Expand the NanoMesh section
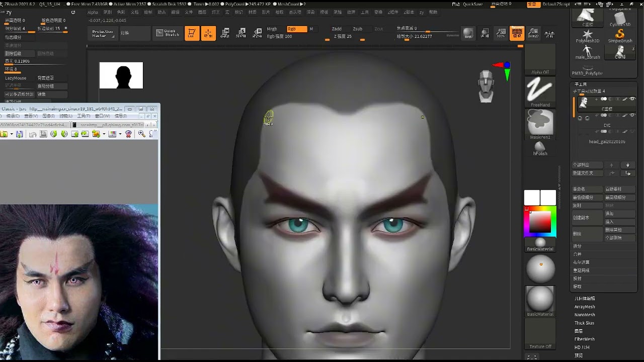The image size is (644, 362). click(585, 315)
